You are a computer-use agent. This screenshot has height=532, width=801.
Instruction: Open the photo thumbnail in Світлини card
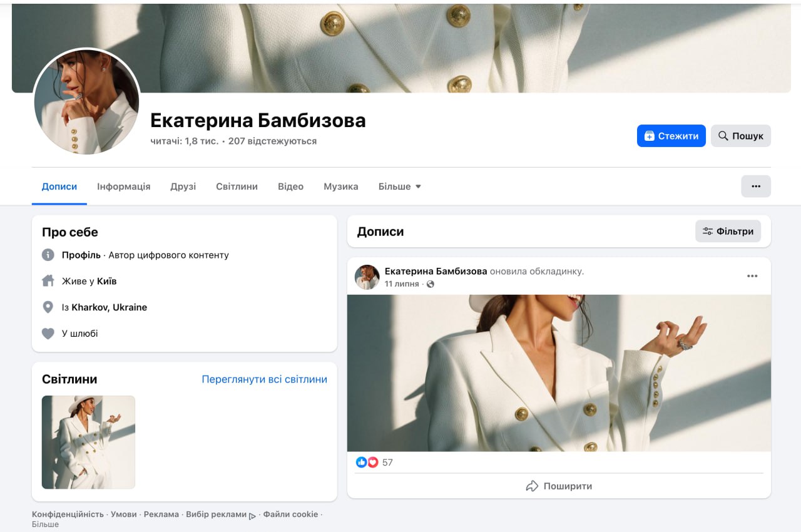(88, 442)
